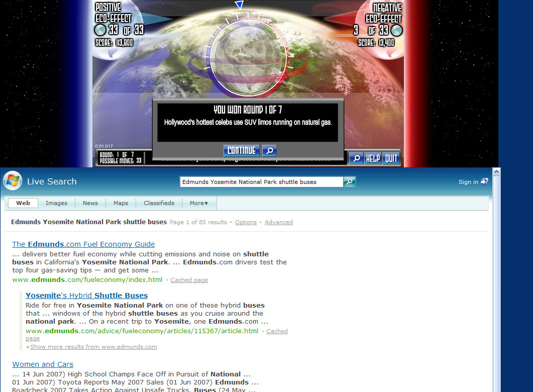
Task: Click the Continue button in round dialog
Action: (x=241, y=150)
